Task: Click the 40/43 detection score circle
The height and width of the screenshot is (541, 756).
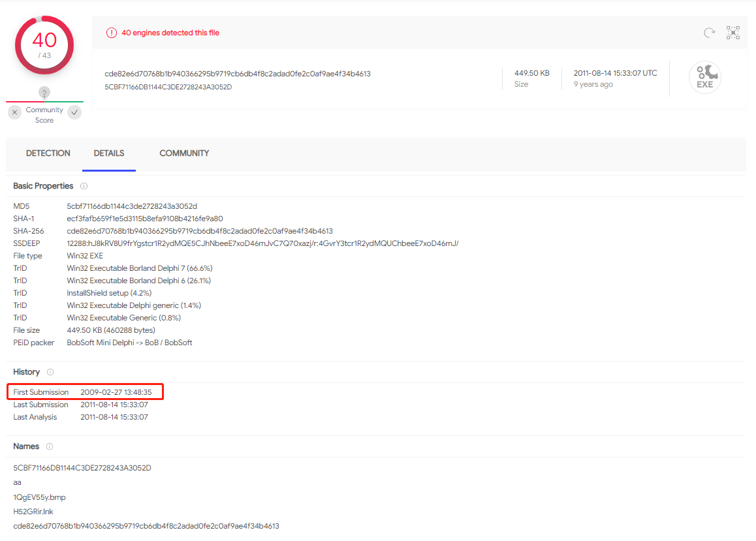Action: click(44, 45)
